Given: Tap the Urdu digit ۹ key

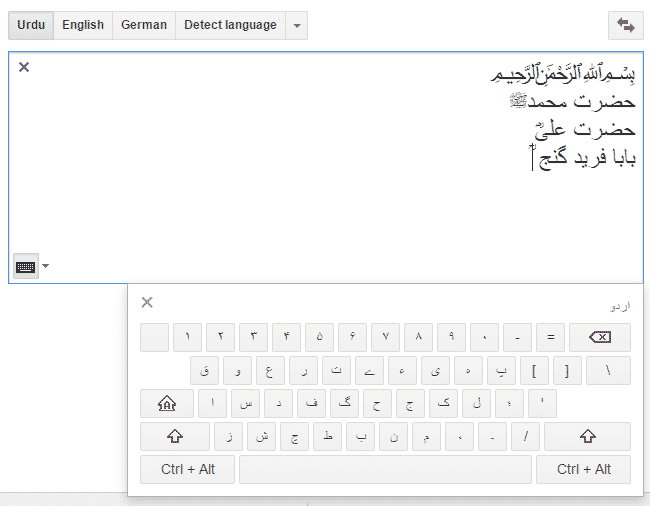Looking at the screenshot, I should (451, 337).
